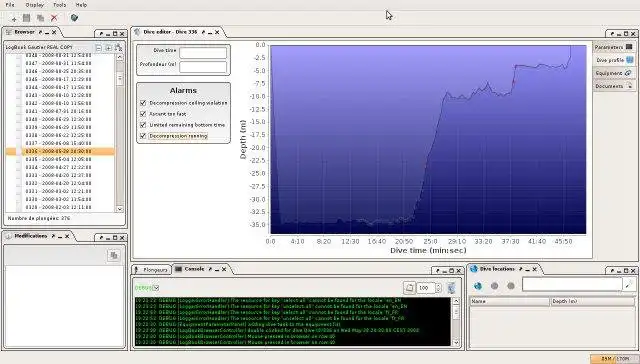Click the console line count stepper arrows
This screenshot has height=364, width=640.
coord(438,288)
